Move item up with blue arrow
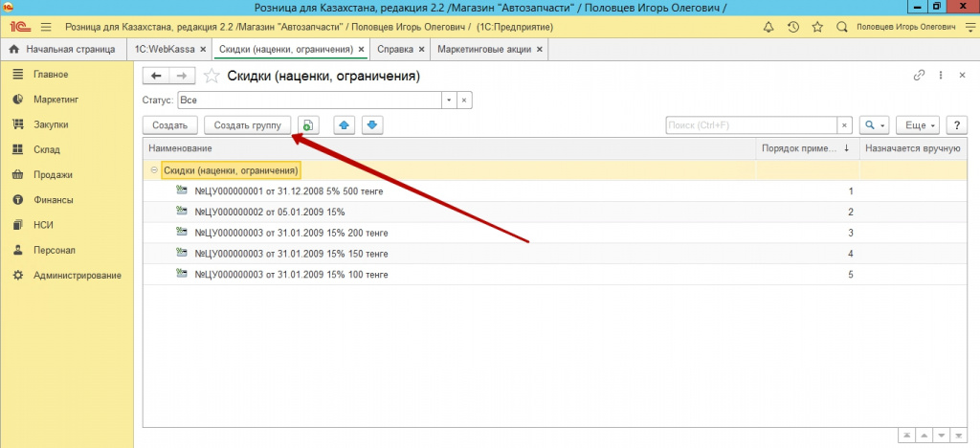Screen dimensions: 980x448 [344, 125]
